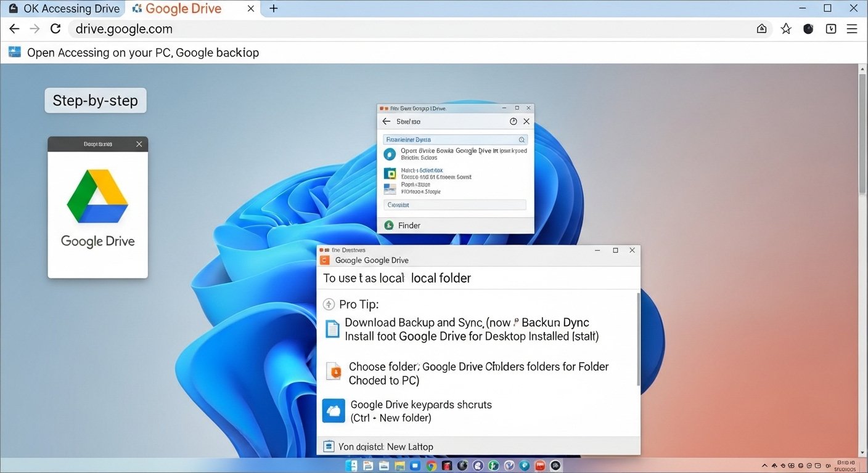
Task: Click the Step-by-step button
Action: point(96,100)
